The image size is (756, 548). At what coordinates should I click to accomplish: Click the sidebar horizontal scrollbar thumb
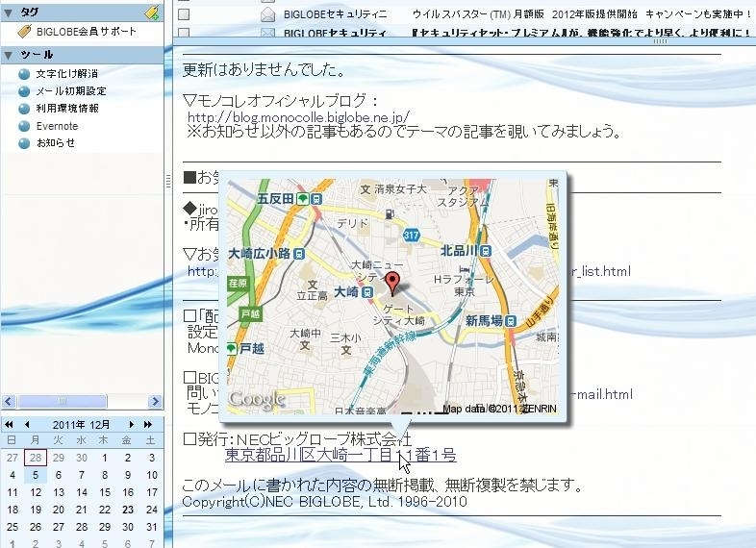coord(63,401)
